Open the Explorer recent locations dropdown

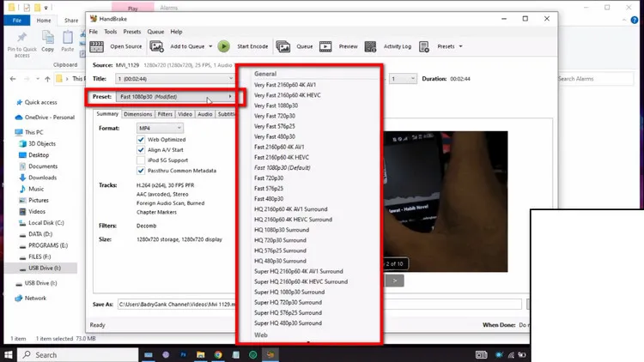tap(38, 79)
